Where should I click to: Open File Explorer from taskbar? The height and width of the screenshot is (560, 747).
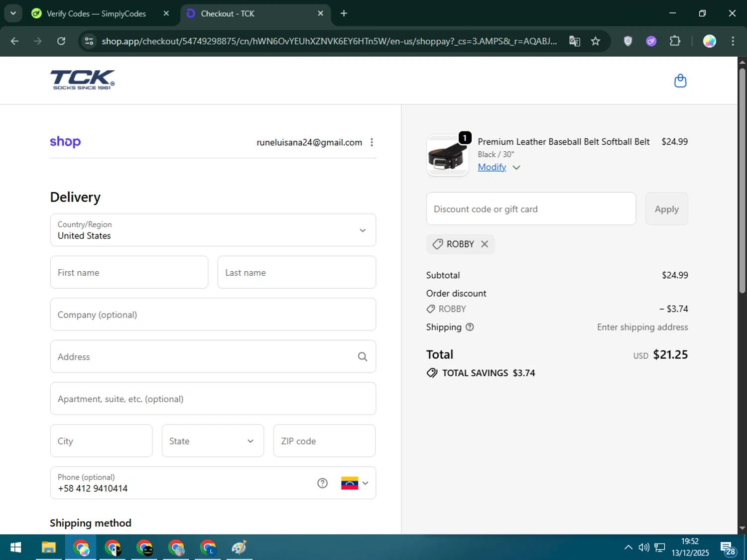pos(48,548)
